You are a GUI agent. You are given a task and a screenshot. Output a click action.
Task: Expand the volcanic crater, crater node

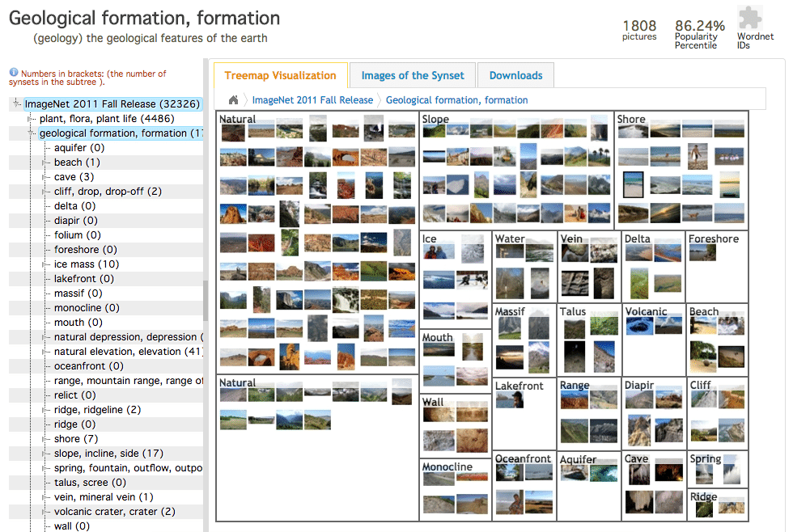(x=45, y=512)
